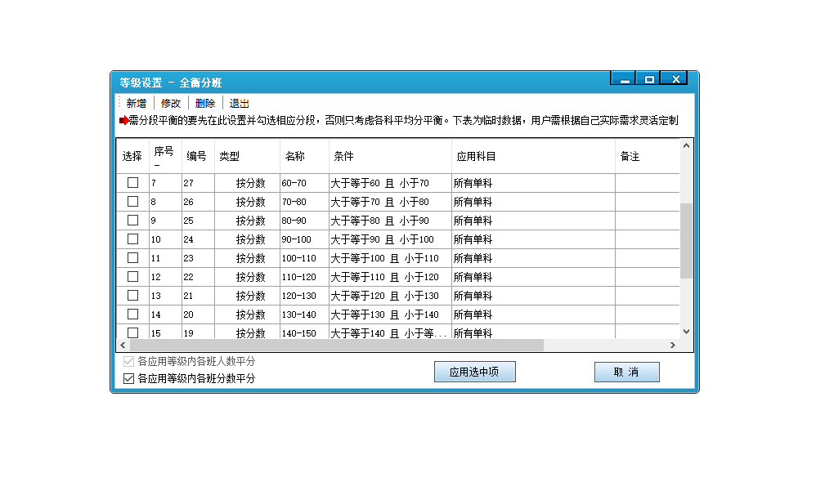The width and height of the screenshot is (825, 504).
Task: Click the 取 消 button
Action: [x=626, y=372]
